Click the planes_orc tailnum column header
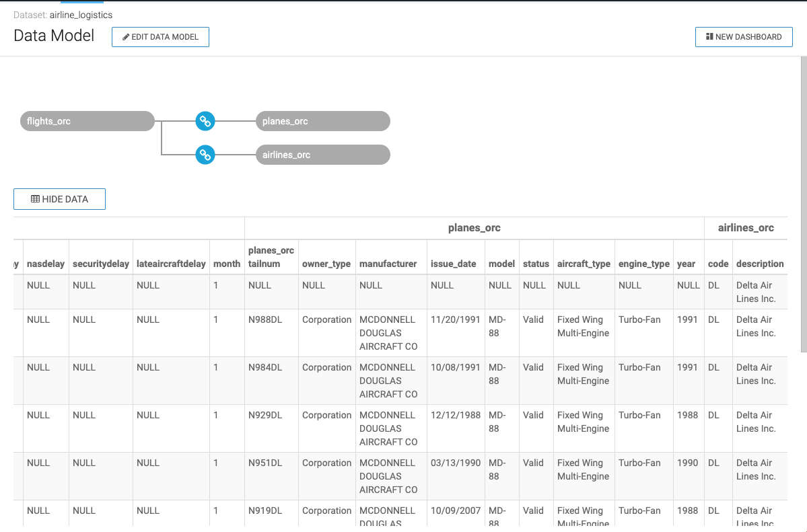Viewport: 807px width, 532px height. click(271, 257)
